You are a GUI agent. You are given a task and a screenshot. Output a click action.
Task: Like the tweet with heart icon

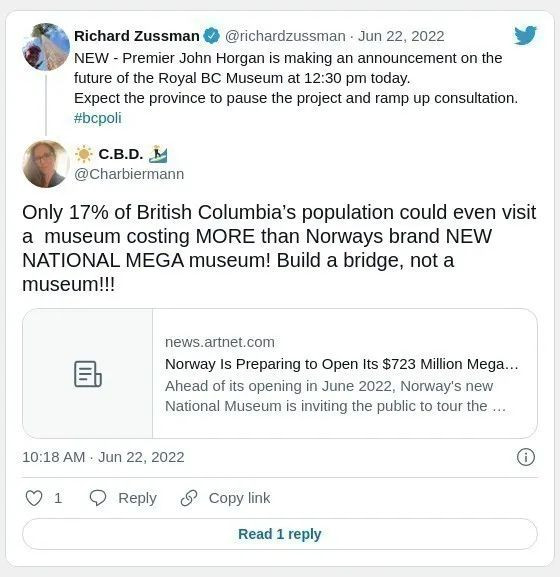(34, 498)
